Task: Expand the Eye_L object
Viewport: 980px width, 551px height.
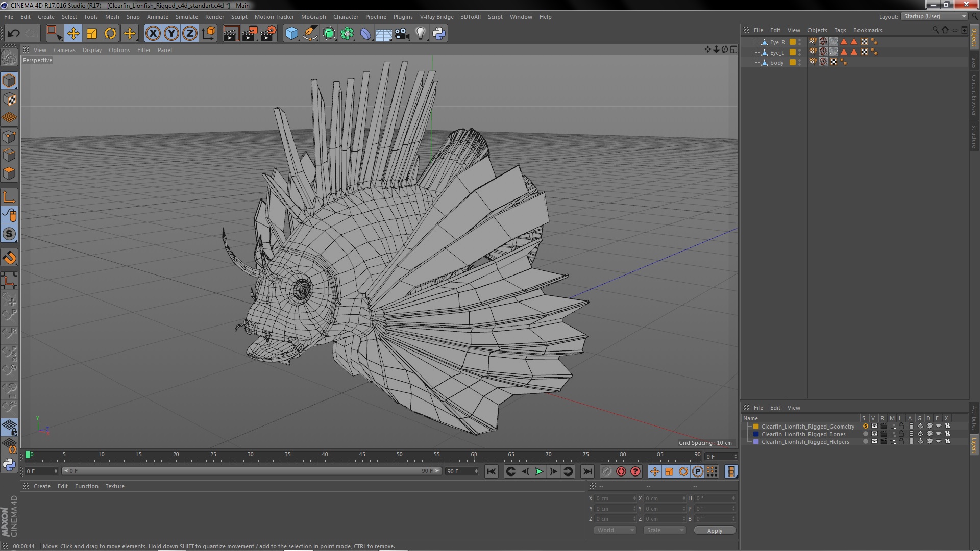Action: pos(756,53)
